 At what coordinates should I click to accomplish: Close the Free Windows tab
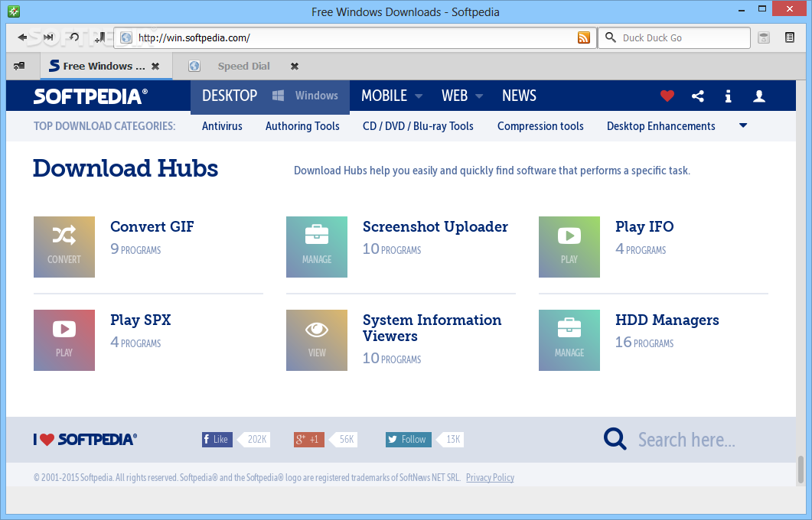155,67
